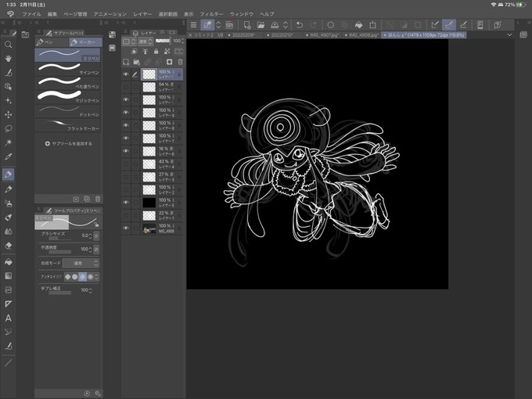Select the Lasso selection tool

[x=8, y=128]
